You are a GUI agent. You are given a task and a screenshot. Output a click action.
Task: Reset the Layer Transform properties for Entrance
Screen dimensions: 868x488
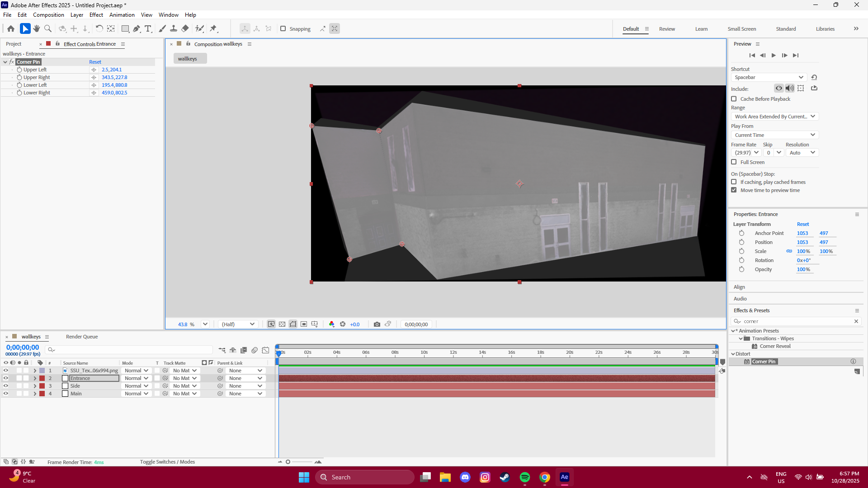click(803, 224)
